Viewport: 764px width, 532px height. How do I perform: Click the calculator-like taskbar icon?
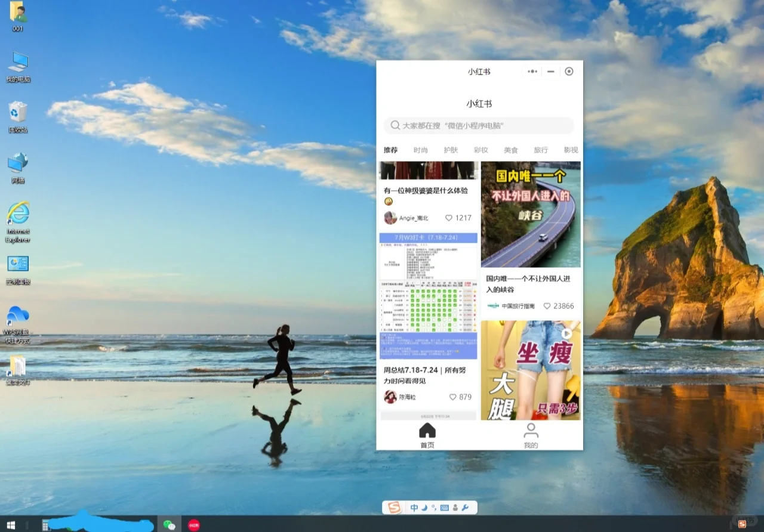(45, 525)
